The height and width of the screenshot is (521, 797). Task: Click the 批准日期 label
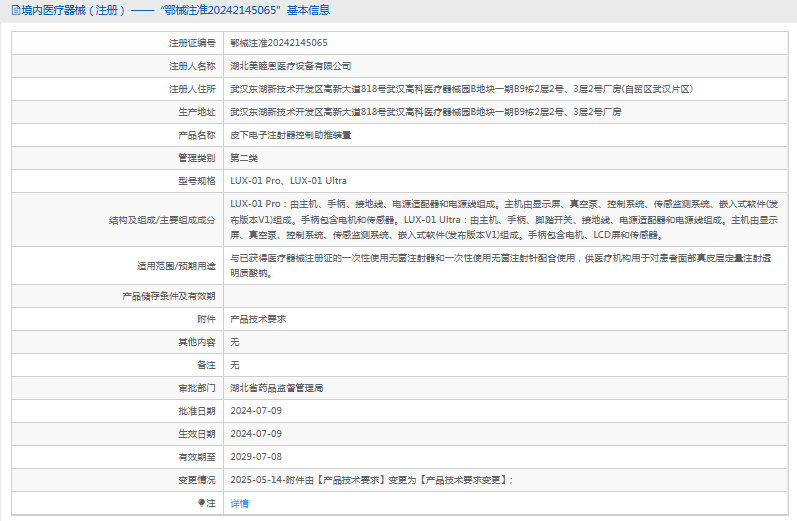coord(197,411)
